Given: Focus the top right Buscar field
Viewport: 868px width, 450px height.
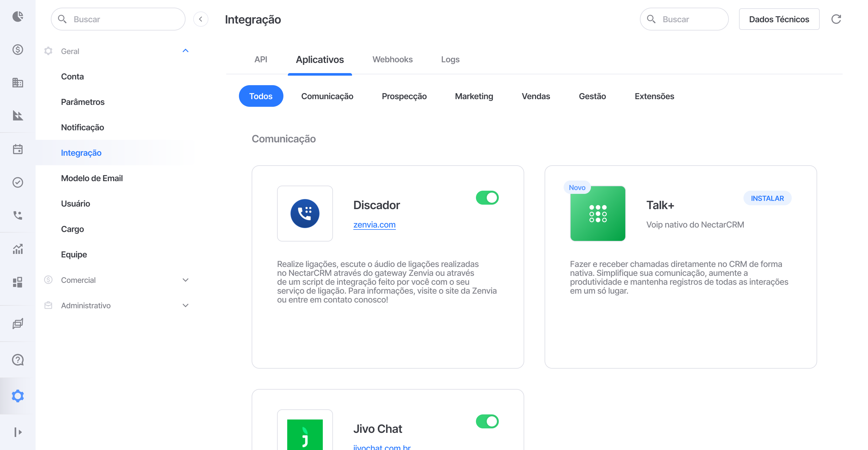Looking at the screenshot, I should tap(684, 19).
